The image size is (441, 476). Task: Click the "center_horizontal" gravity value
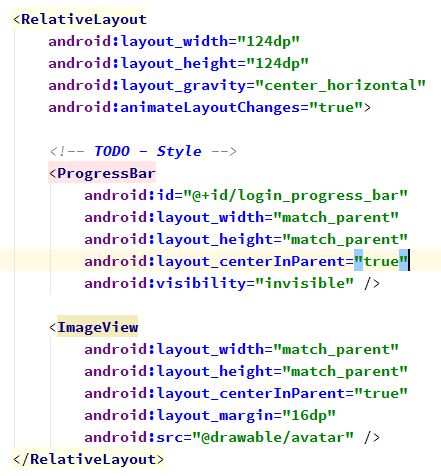(x=340, y=85)
